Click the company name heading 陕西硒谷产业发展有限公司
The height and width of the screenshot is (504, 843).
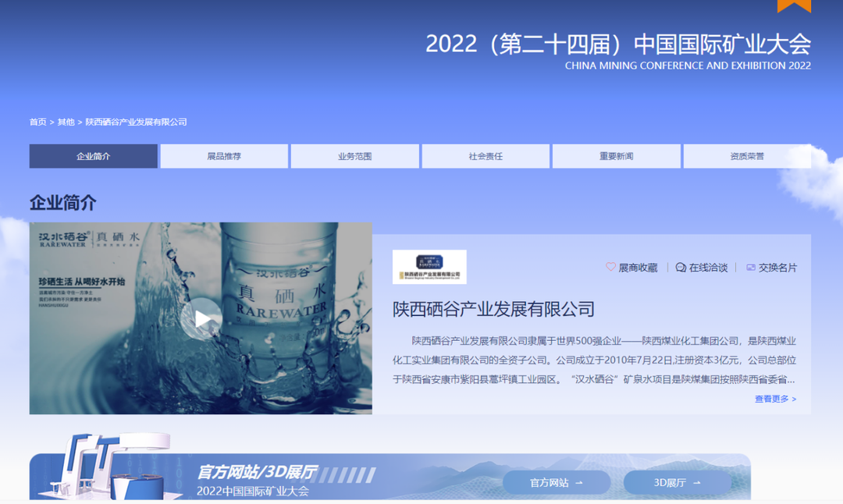pyautogui.click(x=493, y=309)
